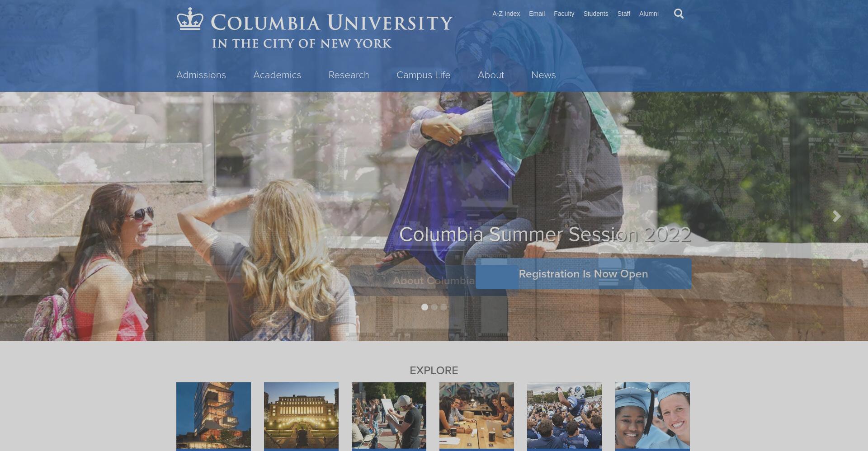Click Registration Is Now Open button

point(583,274)
